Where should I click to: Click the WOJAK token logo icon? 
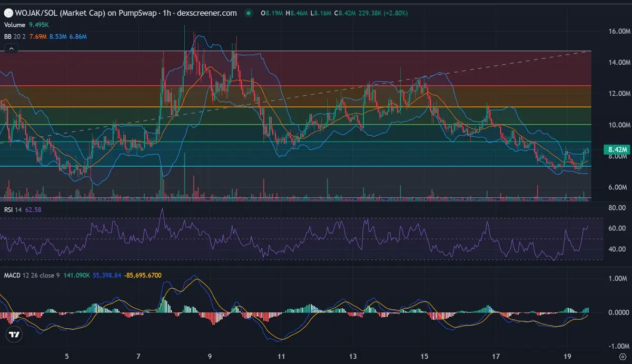coord(8,13)
